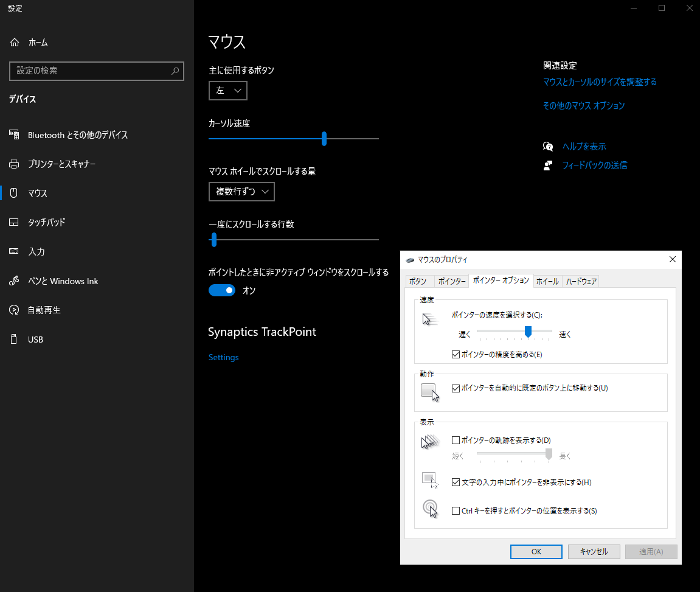This screenshot has height=592, width=700.
Task: Click the 一度にスクロールする行数 slider thumb
Action: (214, 240)
